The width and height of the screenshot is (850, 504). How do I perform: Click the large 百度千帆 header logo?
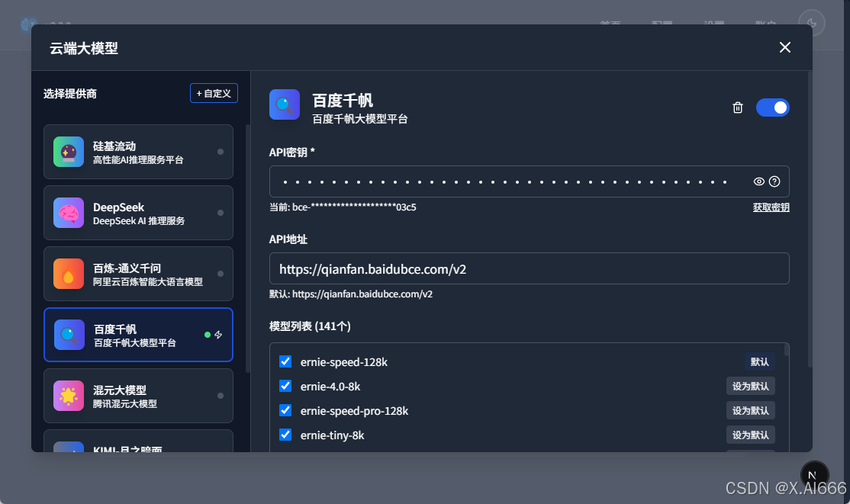click(x=285, y=104)
